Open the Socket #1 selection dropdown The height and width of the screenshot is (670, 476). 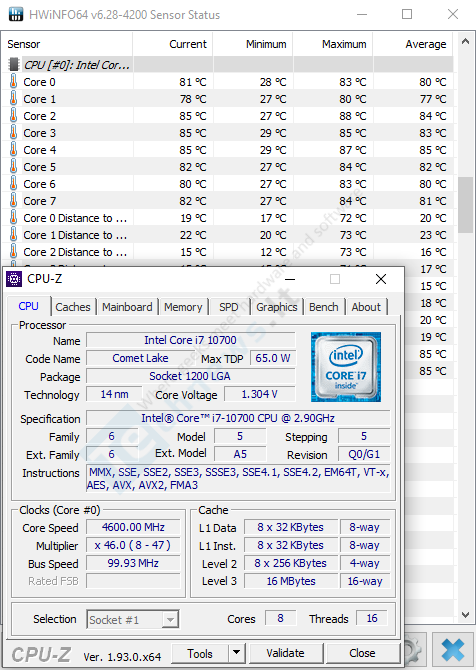click(133, 619)
